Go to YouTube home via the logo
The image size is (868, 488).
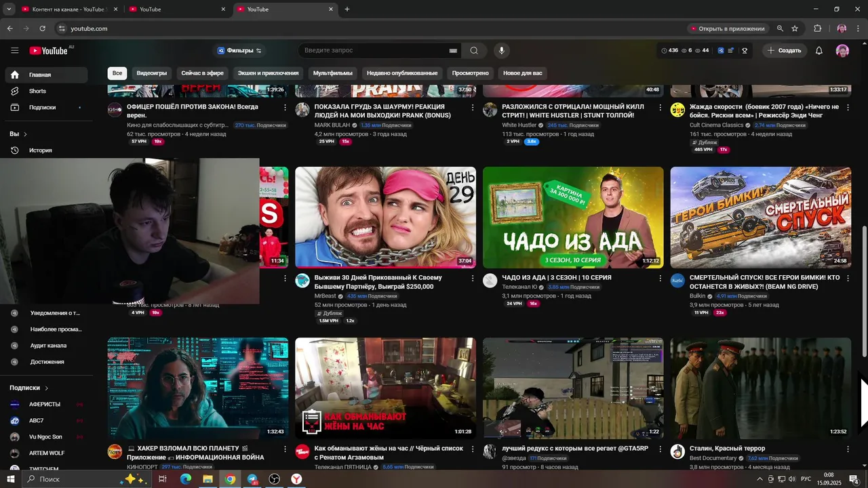(49, 51)
